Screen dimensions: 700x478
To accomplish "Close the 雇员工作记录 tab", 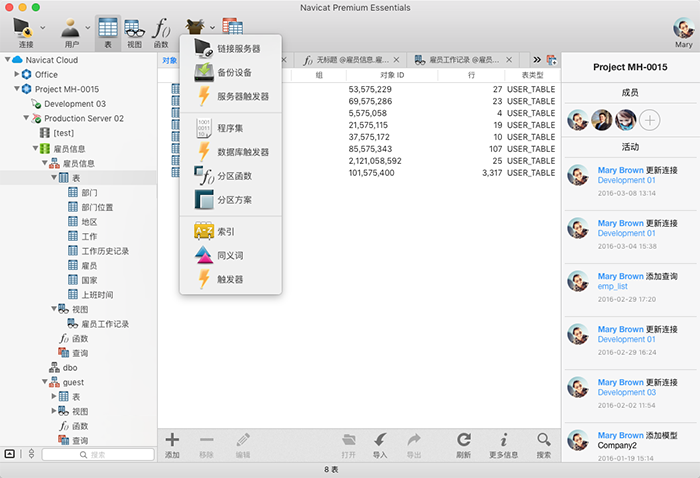I will point(509,59).
